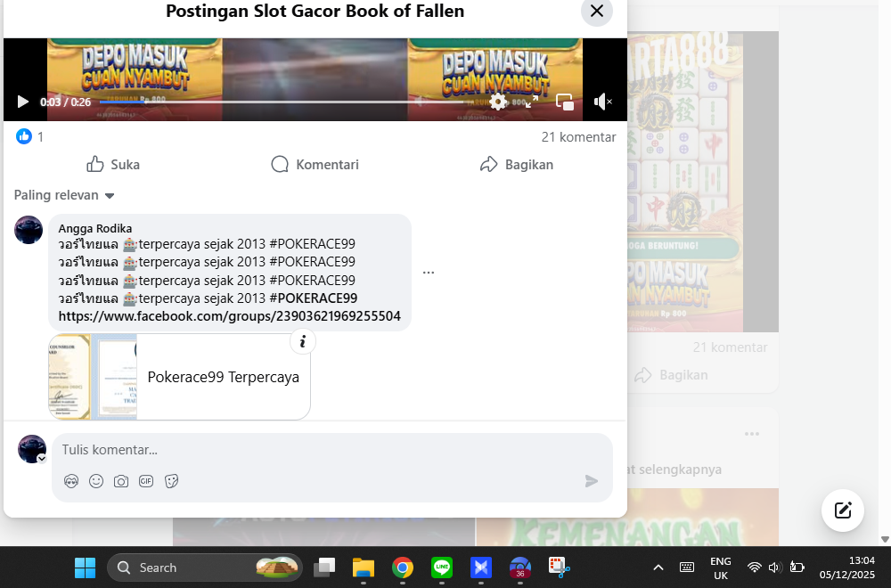Click the new message compose button
The image size is (891, 588).
(x=843, y=510)
